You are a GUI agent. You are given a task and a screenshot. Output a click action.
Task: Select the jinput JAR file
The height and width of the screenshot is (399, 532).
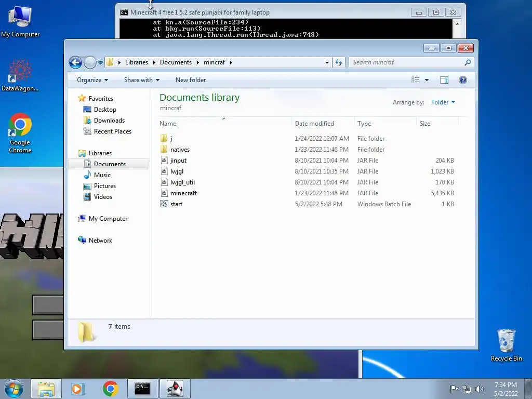[307, 161]
